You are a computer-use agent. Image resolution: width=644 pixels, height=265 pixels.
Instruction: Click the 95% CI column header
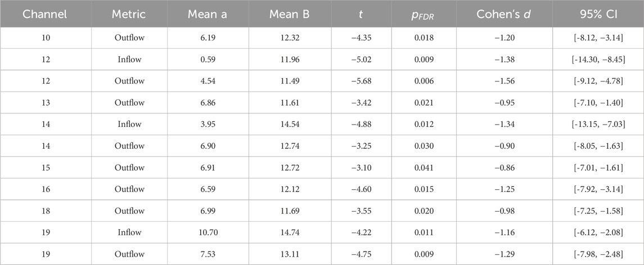coord(597,13)
